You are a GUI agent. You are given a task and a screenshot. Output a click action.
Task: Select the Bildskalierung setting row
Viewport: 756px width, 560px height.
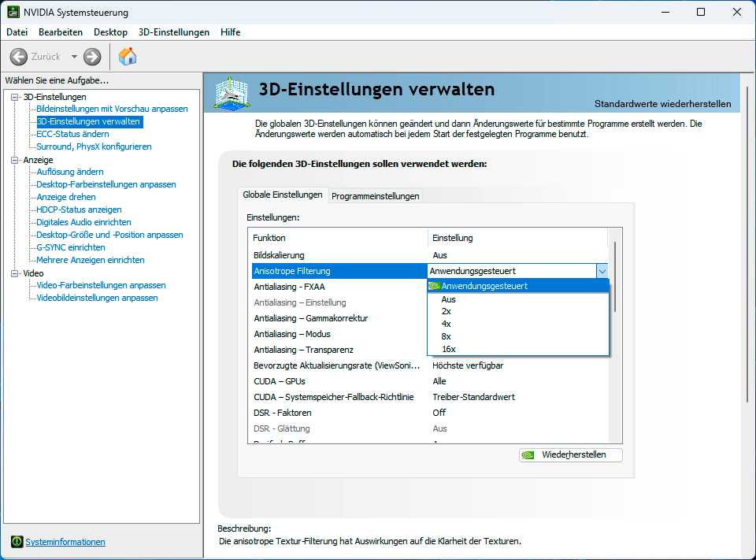click(x=429, y=255)
